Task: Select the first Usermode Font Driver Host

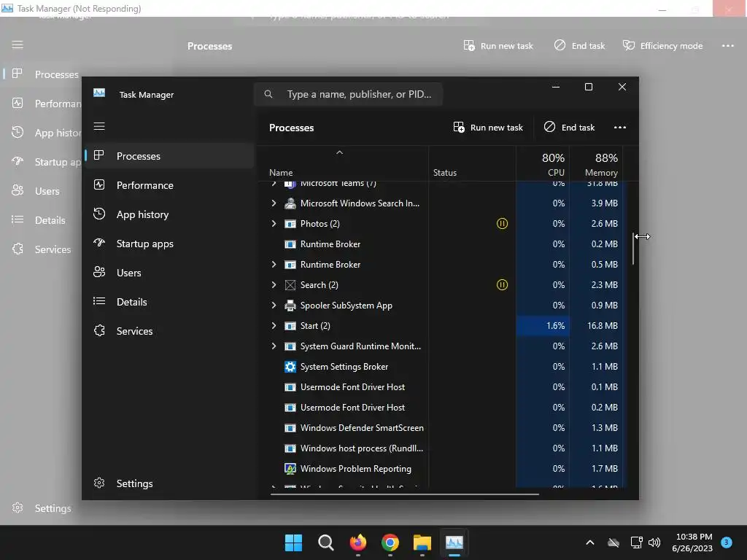Action: click(441, 387)
